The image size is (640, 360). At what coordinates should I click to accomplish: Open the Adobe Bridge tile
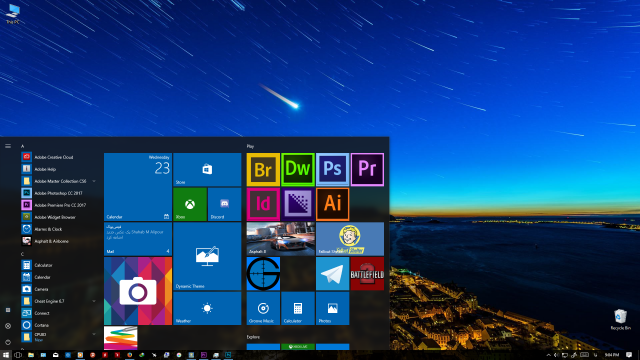pyautogui.click(x=263, y=169)
